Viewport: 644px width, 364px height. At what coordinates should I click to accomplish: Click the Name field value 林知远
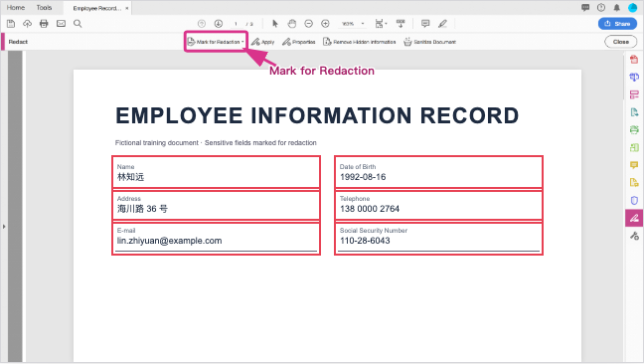pyautogui.click(x=130, y=177)
